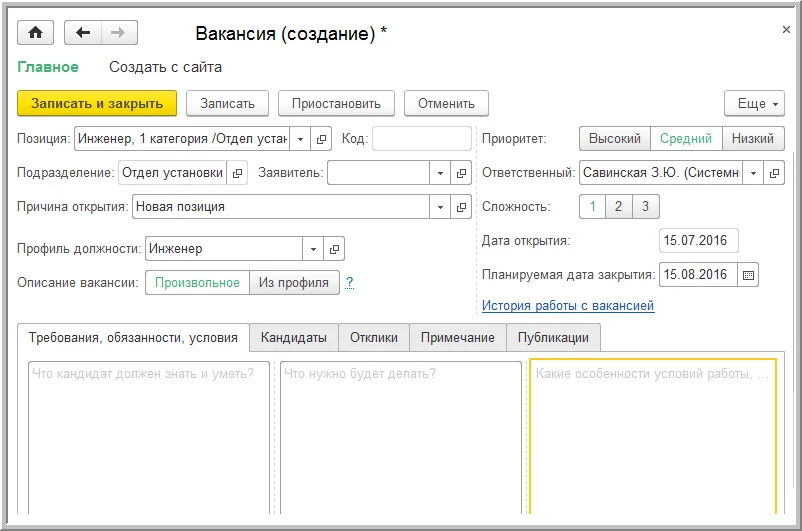Open the Ответственный record icon
Image resolution: width=802 pixels, height=531 pixels.
click(x=774, y=173)
